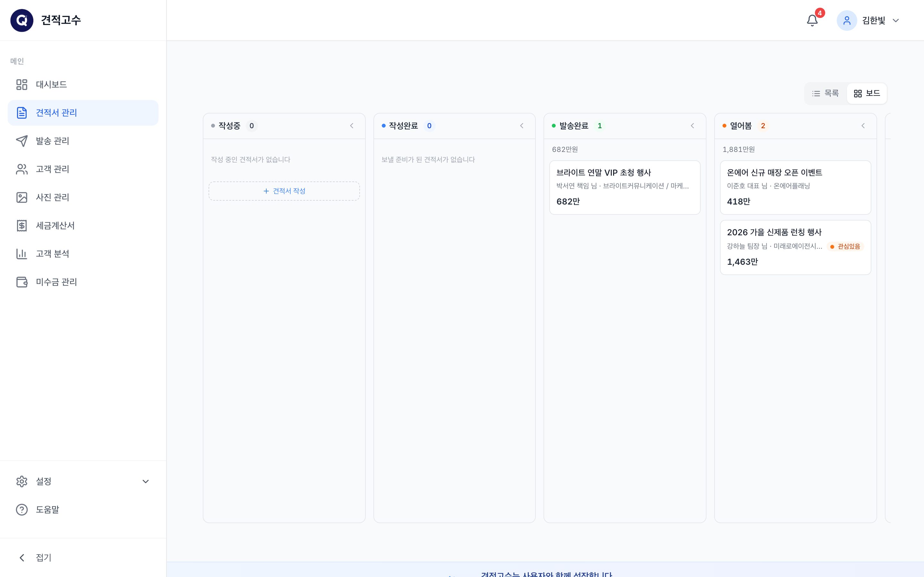The image size is (924, 577).
Task: Collapse the 발송완료 column
Action: click(692, 126)
